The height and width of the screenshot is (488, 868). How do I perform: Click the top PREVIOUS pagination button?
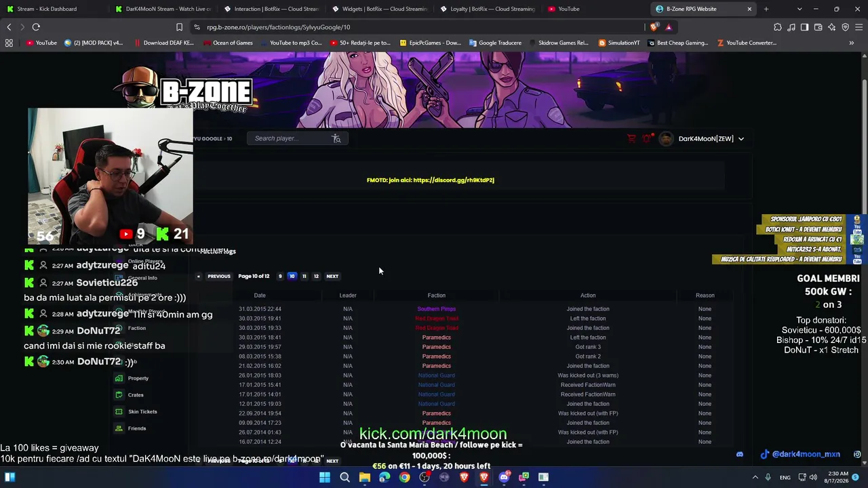point(219,277)
